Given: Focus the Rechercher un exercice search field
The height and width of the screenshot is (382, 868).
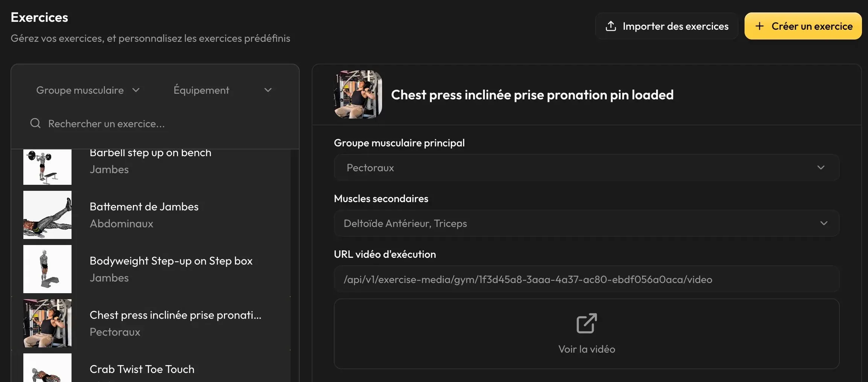Looking at the screenshot, I should tap(155, 123).
